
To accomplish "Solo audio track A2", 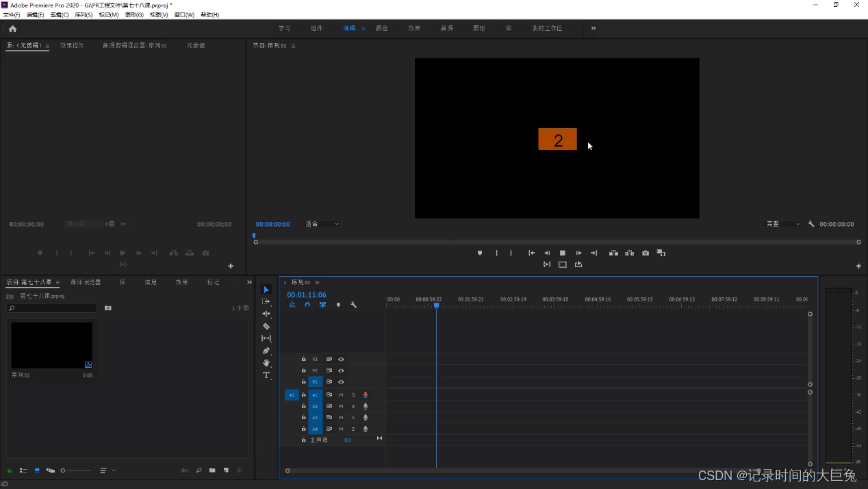I will (x=353, y=407).
